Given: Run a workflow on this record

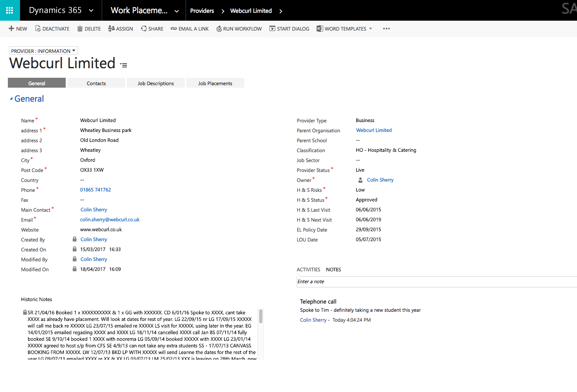Looking at the screenshot, I should tap(239, 29).
